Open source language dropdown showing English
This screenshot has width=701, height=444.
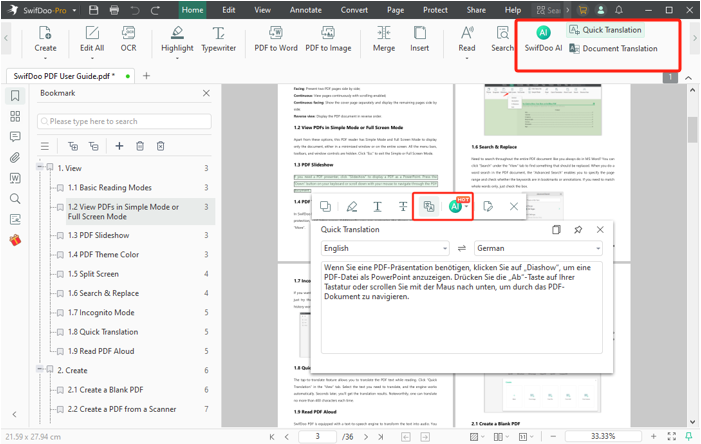pos(385,248)
